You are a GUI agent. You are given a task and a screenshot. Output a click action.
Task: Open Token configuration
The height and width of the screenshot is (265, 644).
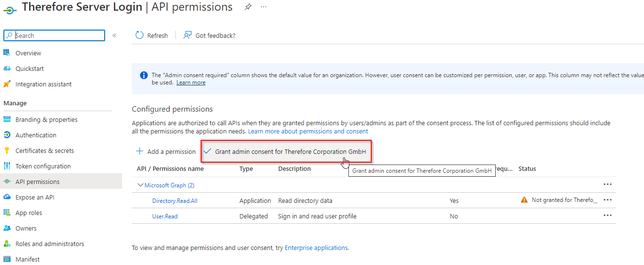point(43,166)
